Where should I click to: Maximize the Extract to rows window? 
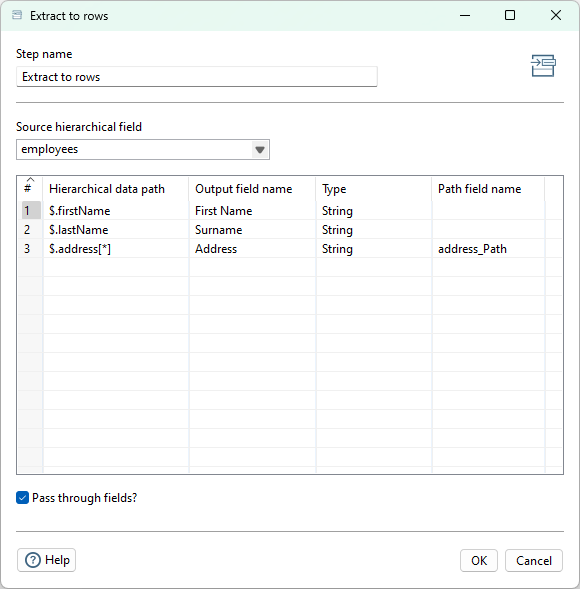click(x=510, y=15)
